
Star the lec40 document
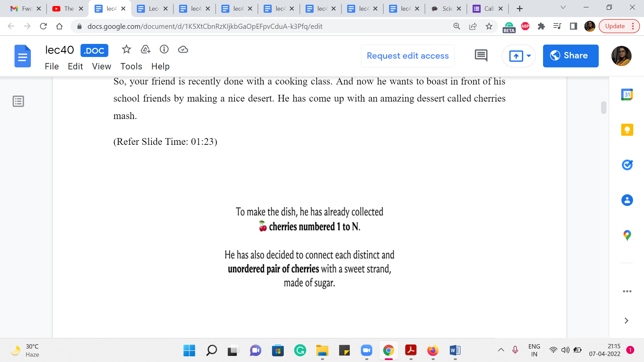(126, 50)
